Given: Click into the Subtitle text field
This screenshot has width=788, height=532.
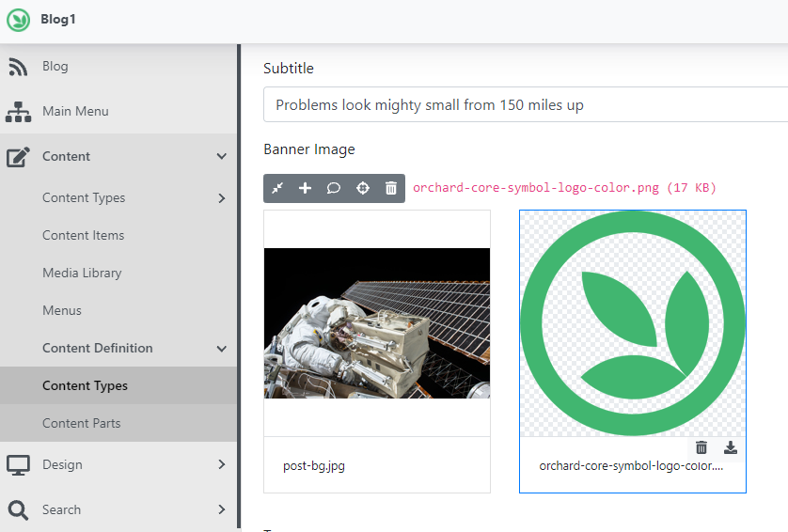Looking at the screenshot, I should coord(526,104).
